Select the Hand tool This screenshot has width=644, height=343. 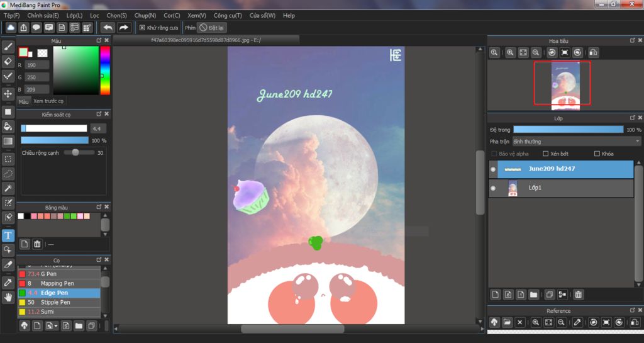click(8, 297)
